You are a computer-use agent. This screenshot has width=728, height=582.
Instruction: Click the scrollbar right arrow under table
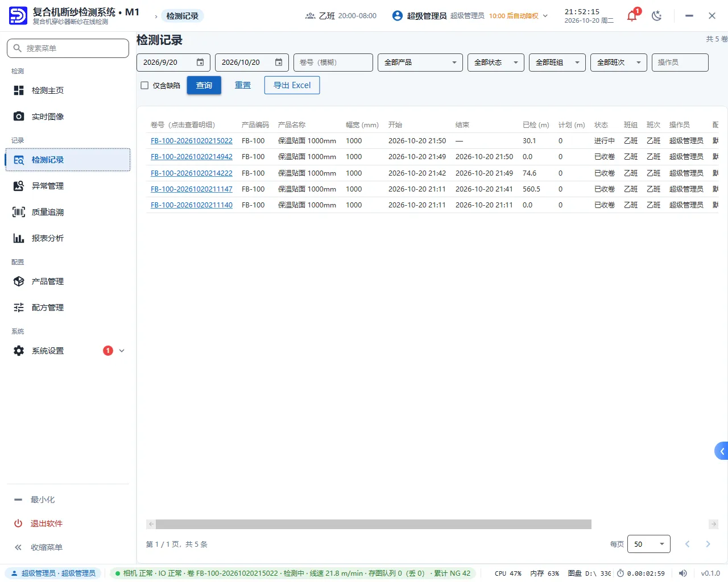(713, 524)
